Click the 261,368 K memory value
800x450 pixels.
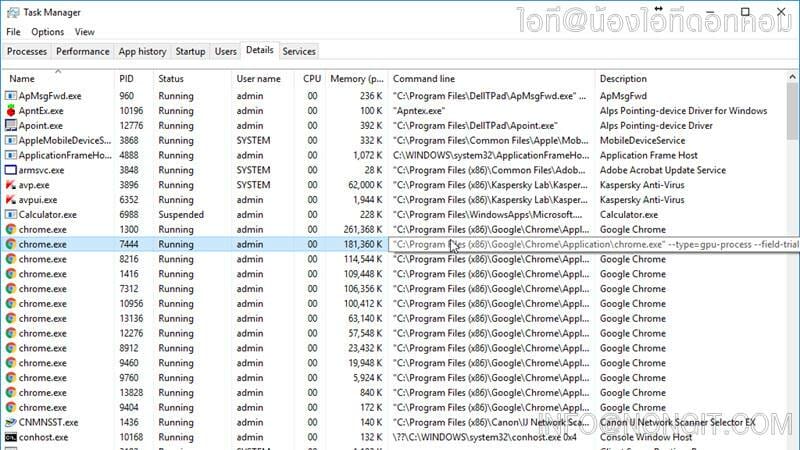point(363,230)
